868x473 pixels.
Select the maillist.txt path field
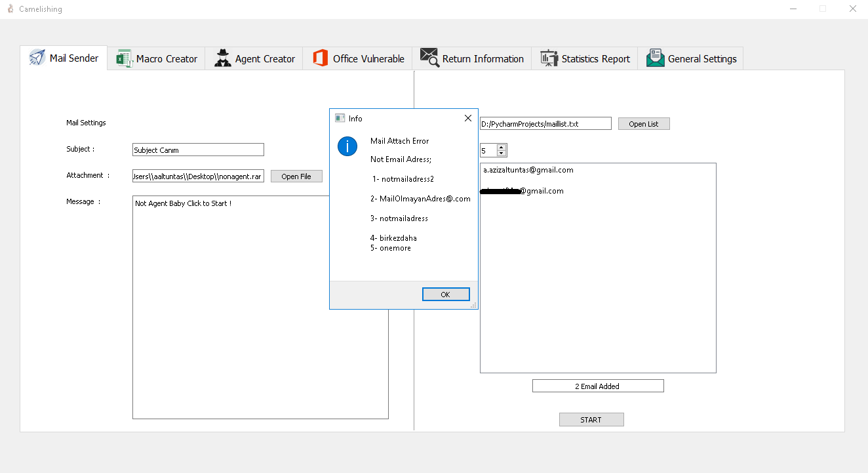click(545, 123)
